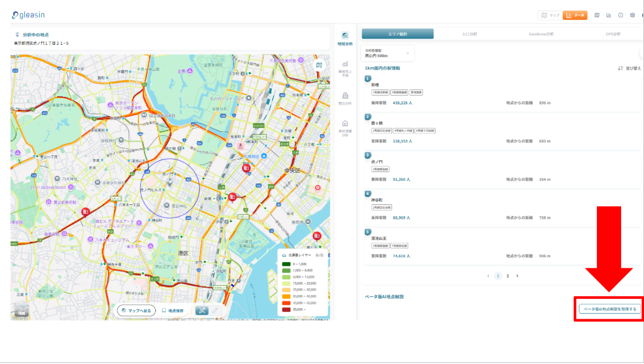Switch view to マップ mode
Screen dimensions: 644x364
[x=550, y=15]
